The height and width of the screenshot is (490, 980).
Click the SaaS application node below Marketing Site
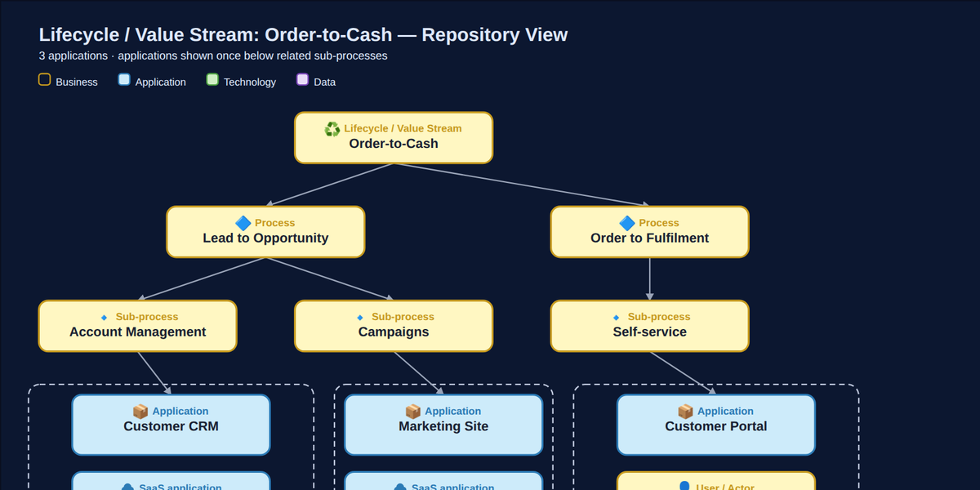pyautogui.click(x=443, y=481)
